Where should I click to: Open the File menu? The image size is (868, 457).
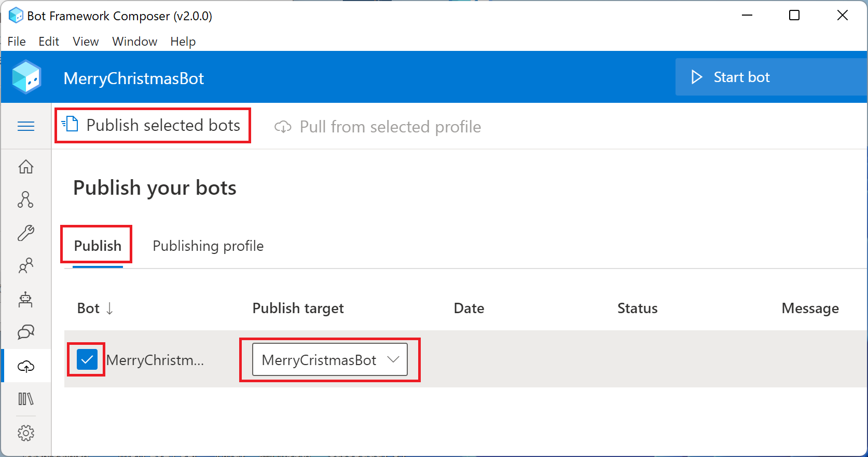click(17, 42)
